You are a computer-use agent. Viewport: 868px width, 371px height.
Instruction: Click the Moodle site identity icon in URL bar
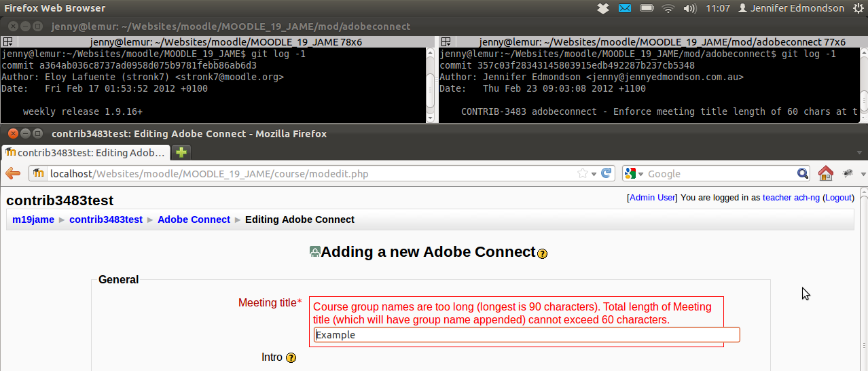point(39,173)
